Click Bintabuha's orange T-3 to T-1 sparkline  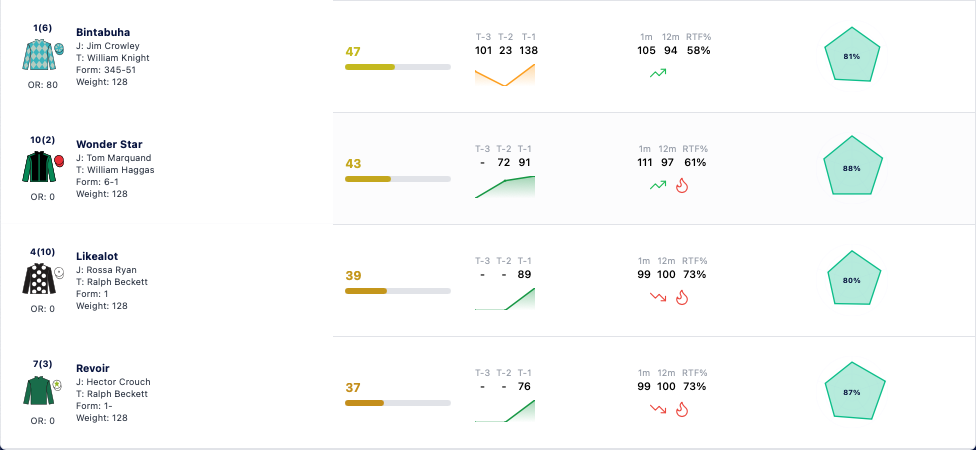coord(505,75)
